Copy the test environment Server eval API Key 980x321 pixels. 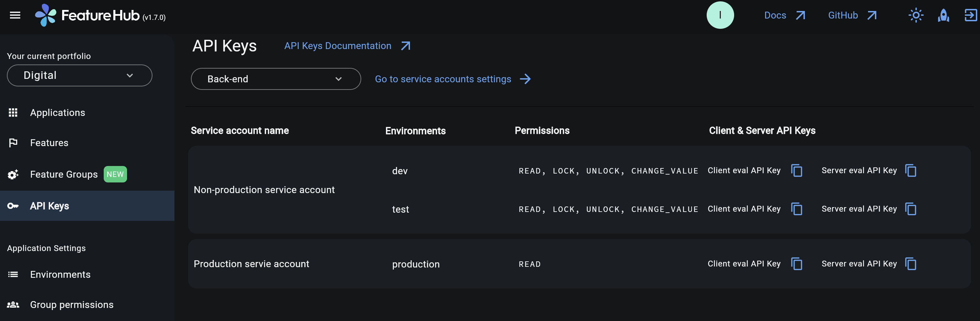coord(911,209)
